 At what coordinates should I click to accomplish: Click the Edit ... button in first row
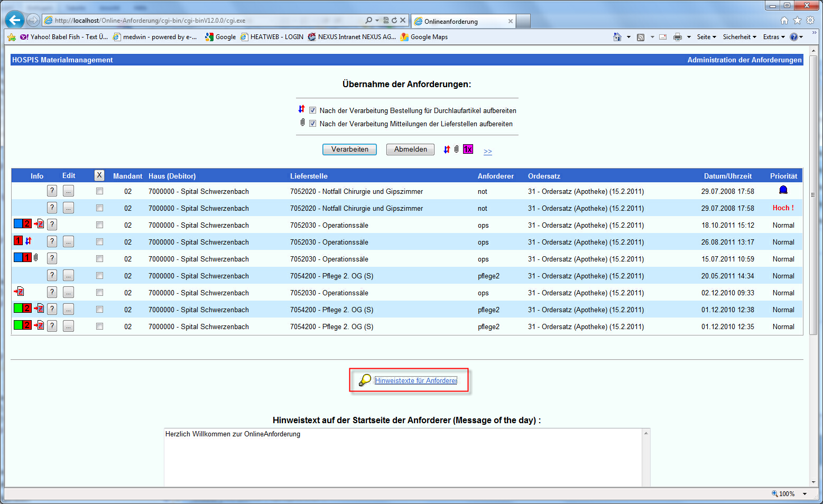69,191
